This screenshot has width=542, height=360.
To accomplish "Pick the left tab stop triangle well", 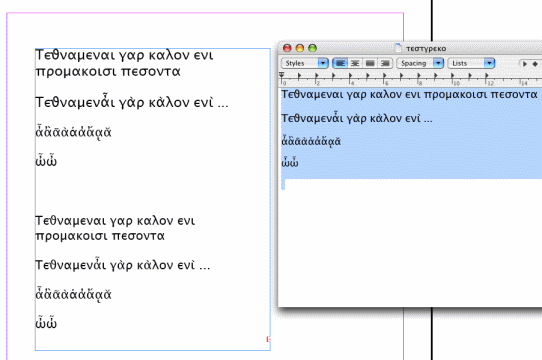I will pyautogui.click(x=525, y=64).
